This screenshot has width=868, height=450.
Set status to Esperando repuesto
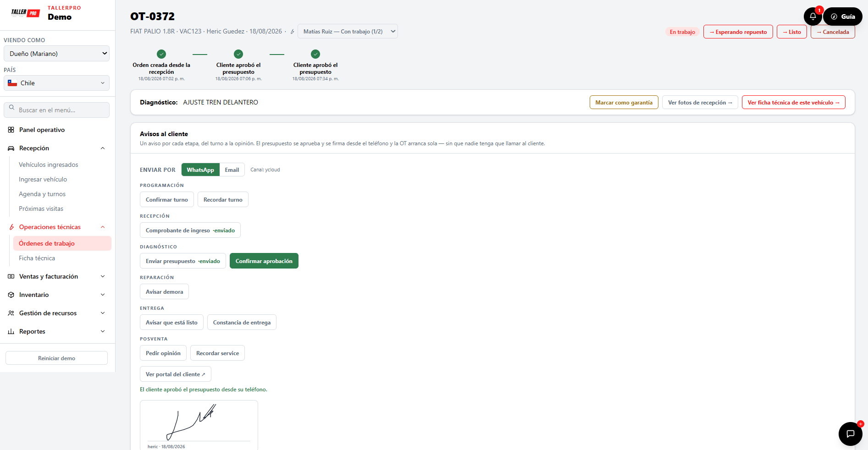738,32
